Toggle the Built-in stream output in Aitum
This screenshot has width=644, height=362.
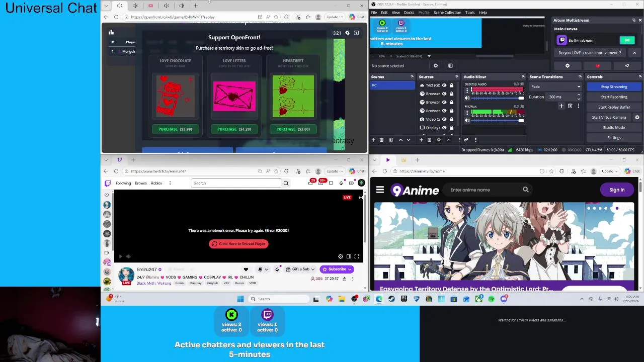pyautogui.click(x=627, y=40)
